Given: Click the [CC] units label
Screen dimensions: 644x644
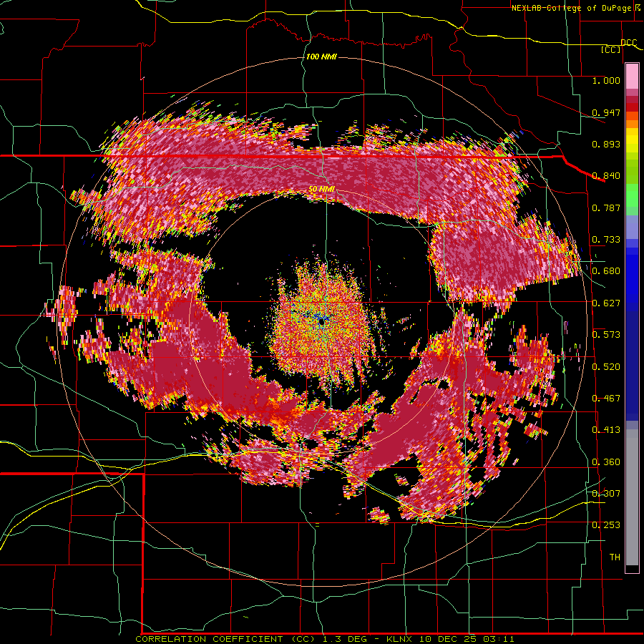Looking at the screenshot, I should [x=610, y=50].
